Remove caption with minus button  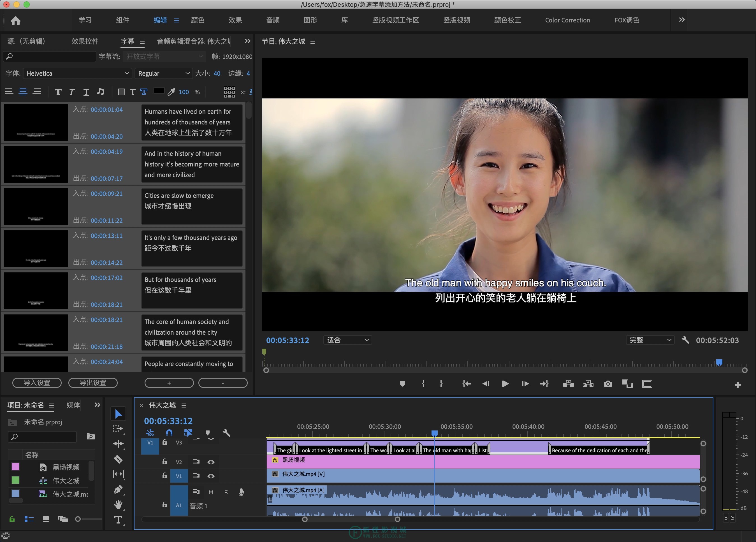(223, 383)
